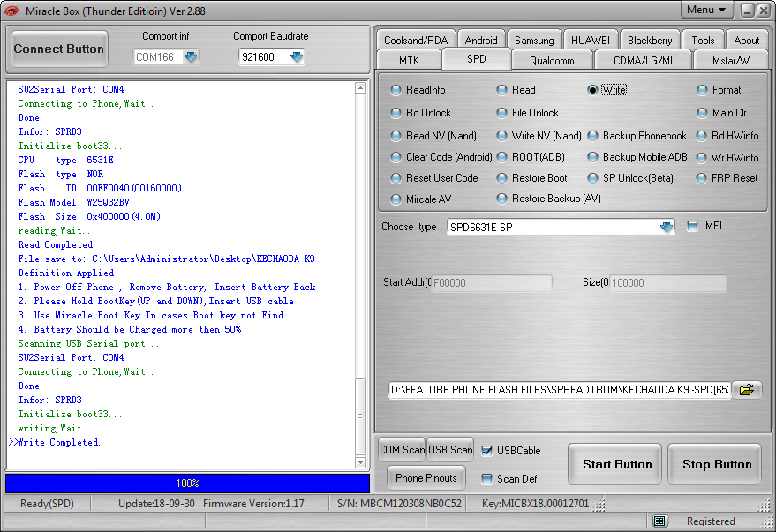Click the flash file path field

pyautogui.click(x=560, y=390)
